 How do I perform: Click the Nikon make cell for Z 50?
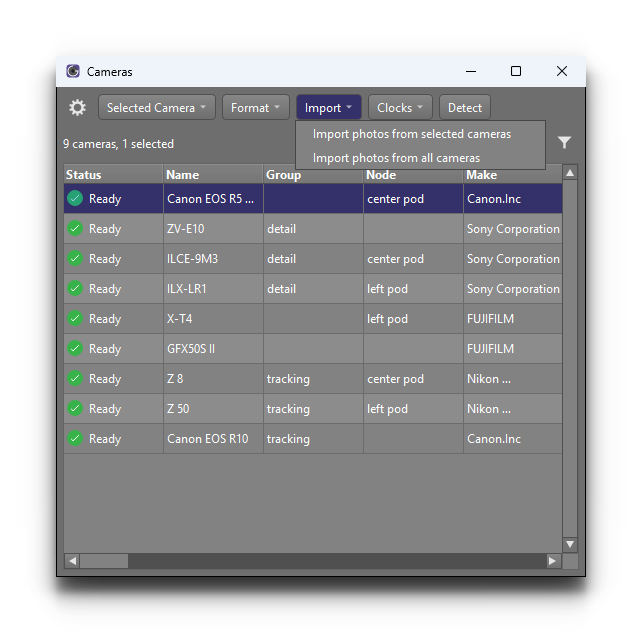tap(513, 408)
